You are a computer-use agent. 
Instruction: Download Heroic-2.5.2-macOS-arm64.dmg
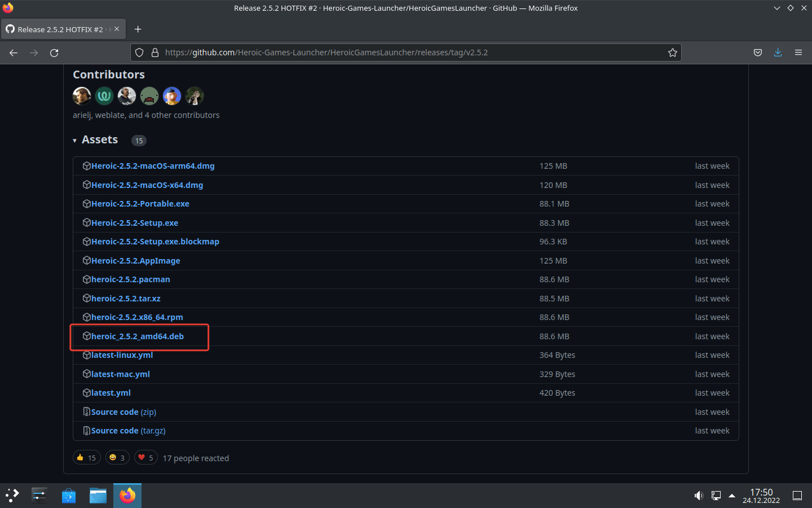[x=153, y=166]
